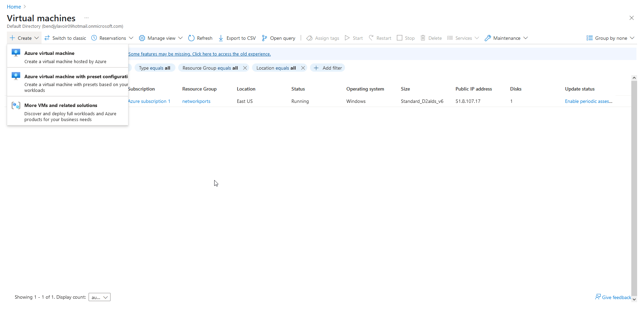Select Azure virtual machine with preset configuration
Image resolution: width=644 pixels, height=309 pixels.
pyautogui.click(x=68, y=83)
